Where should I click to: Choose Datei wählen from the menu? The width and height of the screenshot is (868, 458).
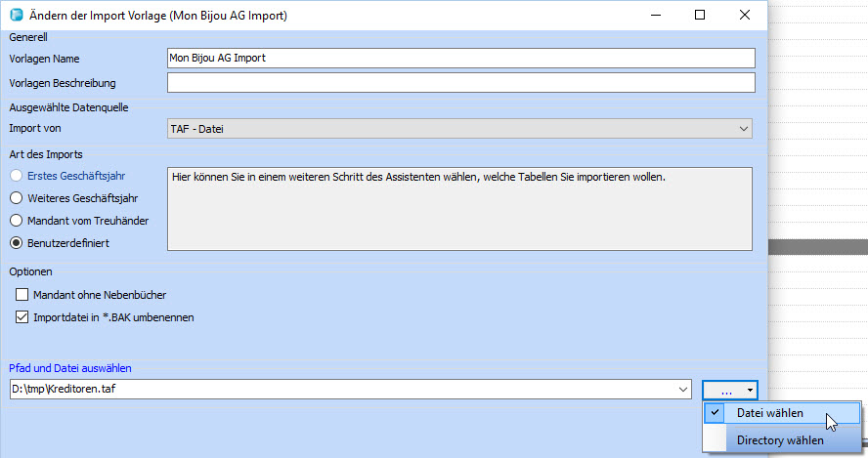click(770, 413)
